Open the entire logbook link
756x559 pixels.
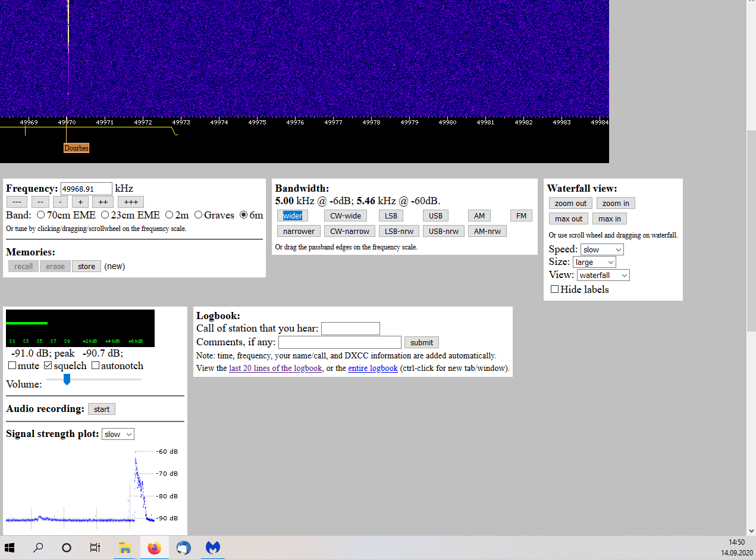click(373, 368)
